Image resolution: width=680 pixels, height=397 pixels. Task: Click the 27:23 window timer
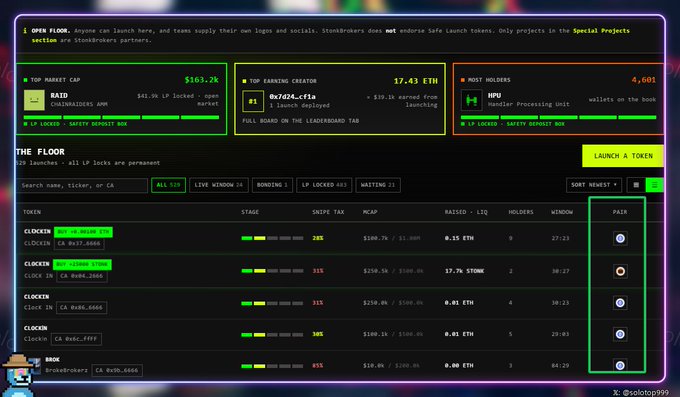pos(560,238)
